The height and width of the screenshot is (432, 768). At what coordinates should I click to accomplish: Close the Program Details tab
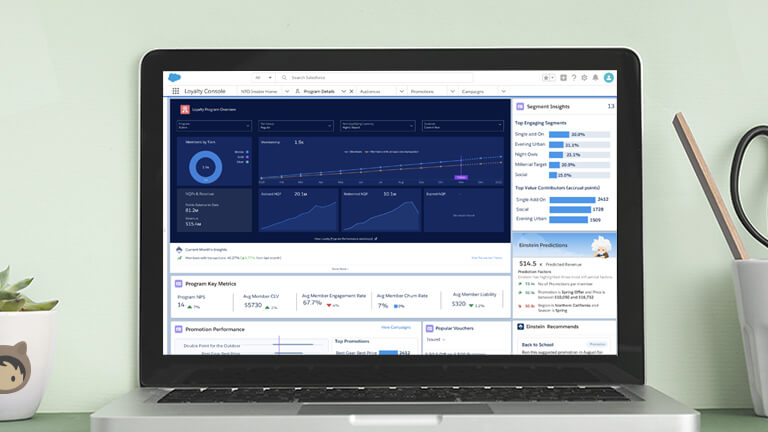351,91
